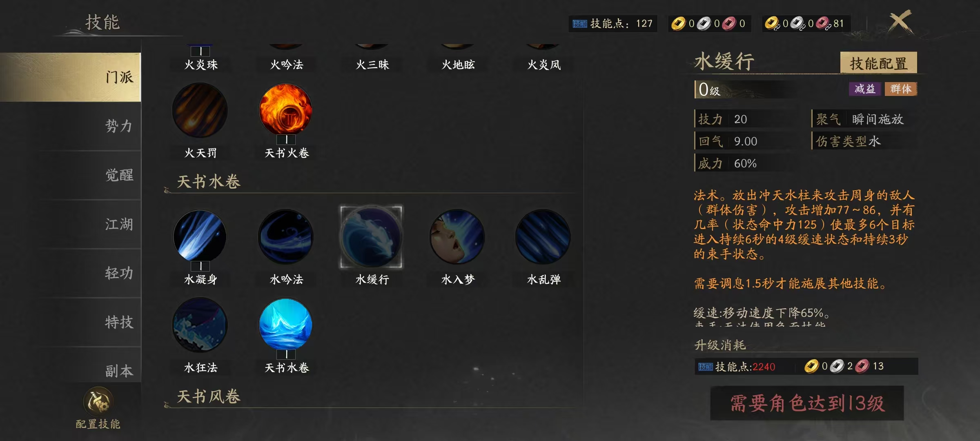Select the 水狂法 skill icon

(x=200, y=325)
